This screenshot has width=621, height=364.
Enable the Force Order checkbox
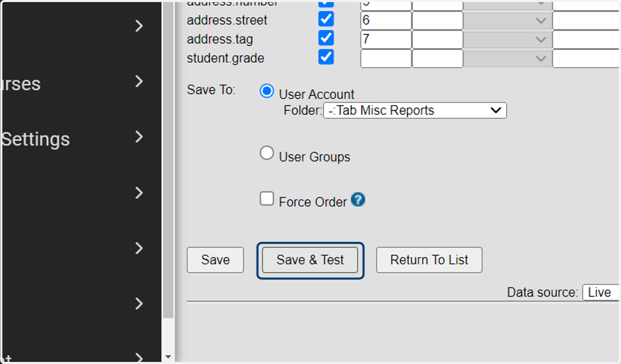pyautogui.click(x=267, y=199)
